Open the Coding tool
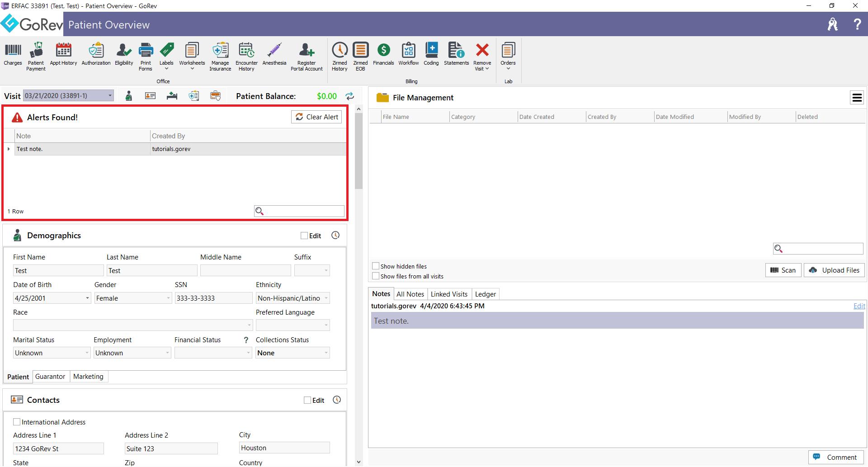 click(x=431, y=54)
